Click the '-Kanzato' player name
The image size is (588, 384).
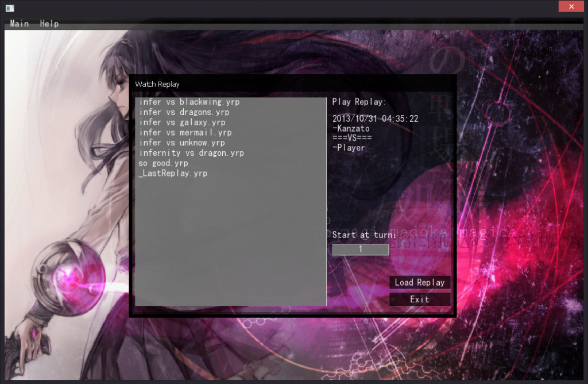click(x=351, y=128)
